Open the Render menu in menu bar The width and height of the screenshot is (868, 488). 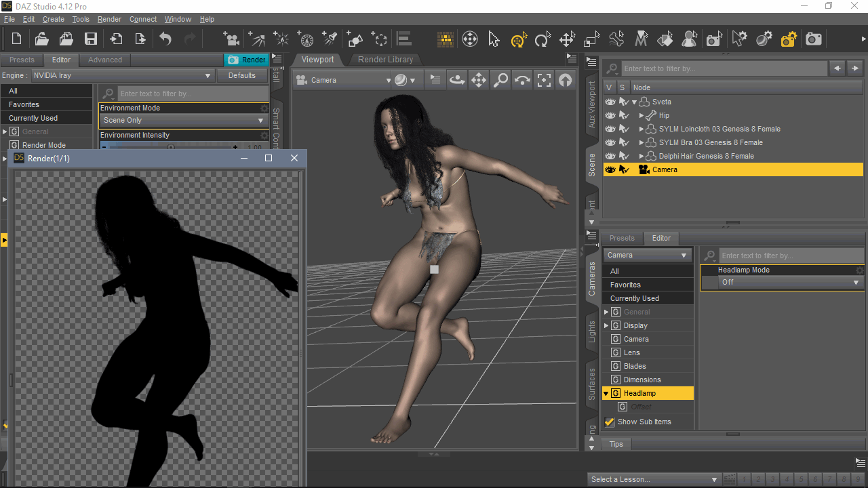pyautogui.click(x=109, y=19)
